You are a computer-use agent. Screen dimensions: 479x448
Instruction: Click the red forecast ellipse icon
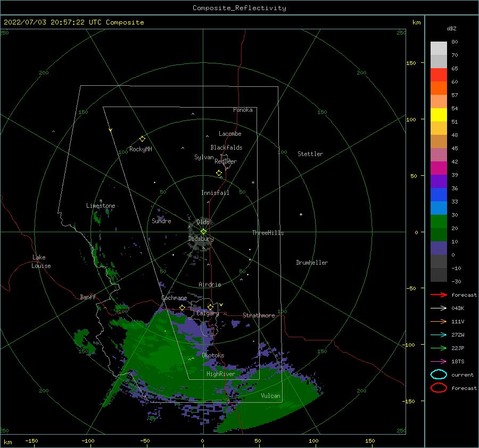click(x=439, y=388)
